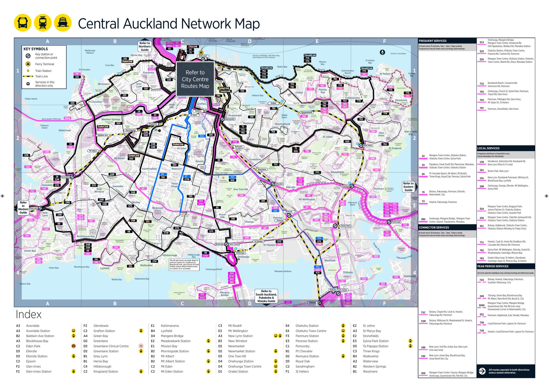Click the yellow train icon in header
The height and width of the screenshot is (392, 549).
[x=43, y=23]
